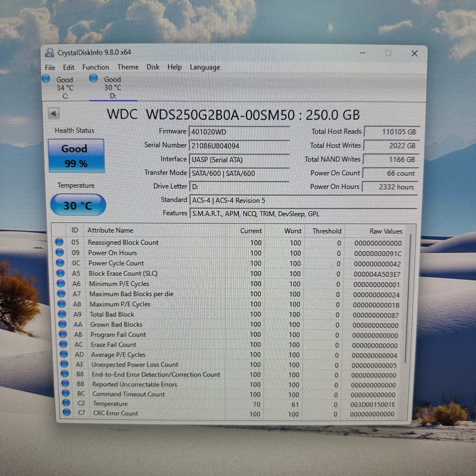The image size is (476, 476).
Task: Click the status orb for row C2 Temperature
Action: pos(66,403)
